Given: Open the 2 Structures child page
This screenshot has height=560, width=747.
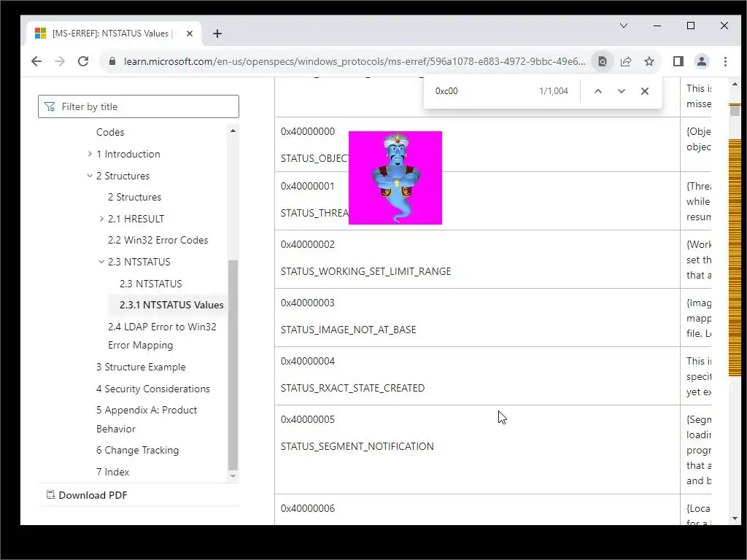Looking at the screenshot, I should click(x=134, y=197).
